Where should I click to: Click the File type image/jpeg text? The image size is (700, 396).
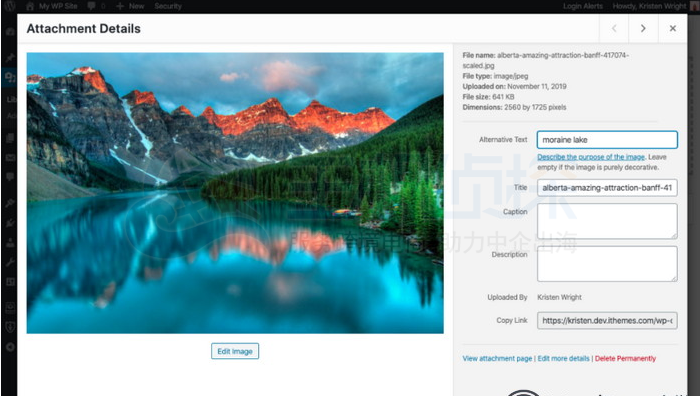click(x=495, y=76)
